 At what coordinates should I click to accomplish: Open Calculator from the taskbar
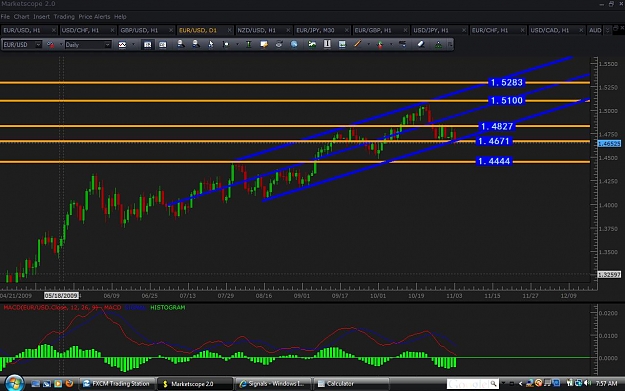[351, 383]
